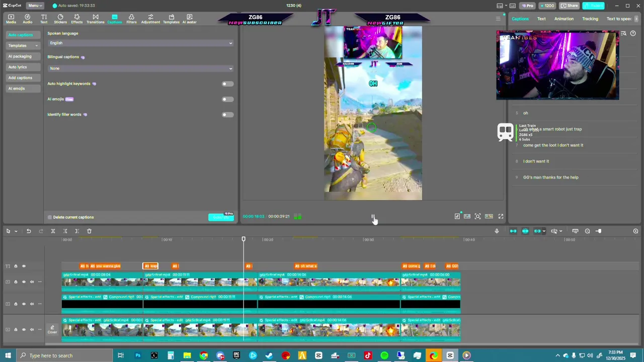Pause playback in the preview player

pyautogui.click(x=373, y=217)
